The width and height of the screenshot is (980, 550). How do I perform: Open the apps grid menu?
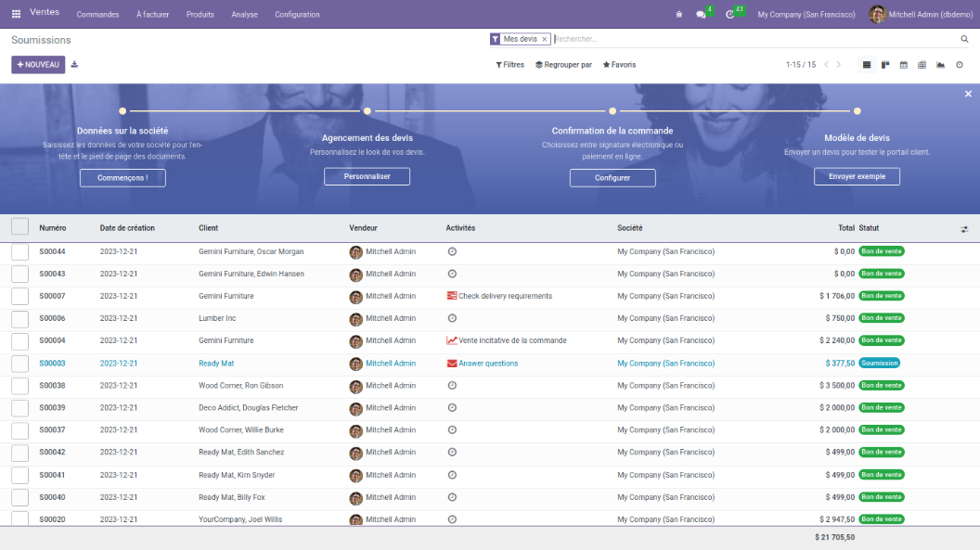point(16,14)
